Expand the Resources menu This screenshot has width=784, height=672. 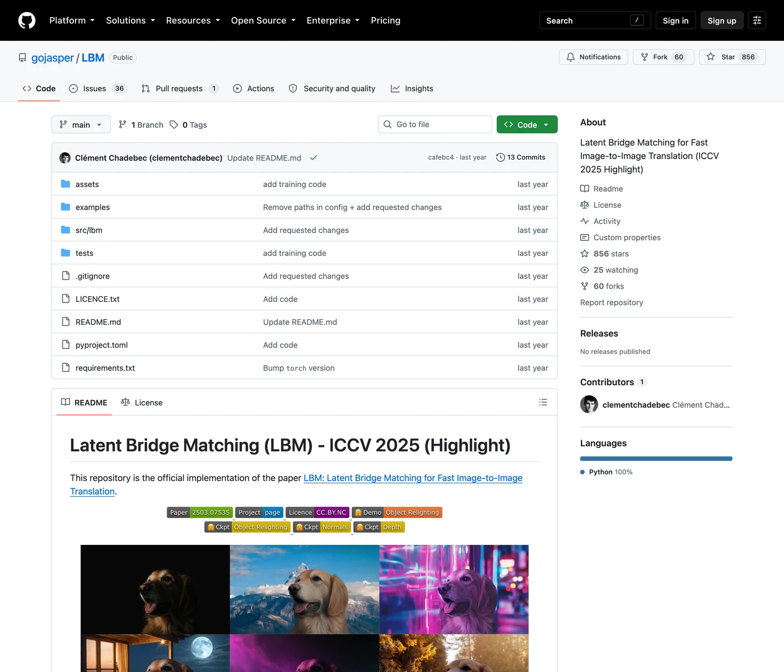tap(193, 20)
